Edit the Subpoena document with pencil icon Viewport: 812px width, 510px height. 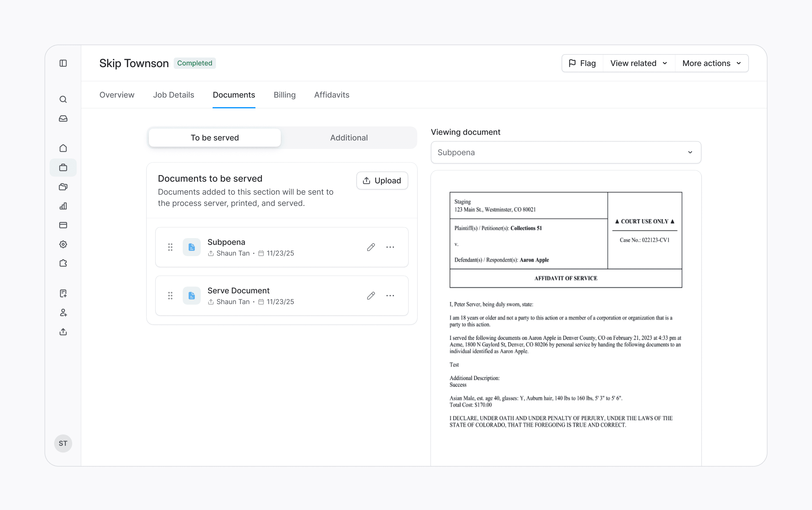(x=371, y=247)
